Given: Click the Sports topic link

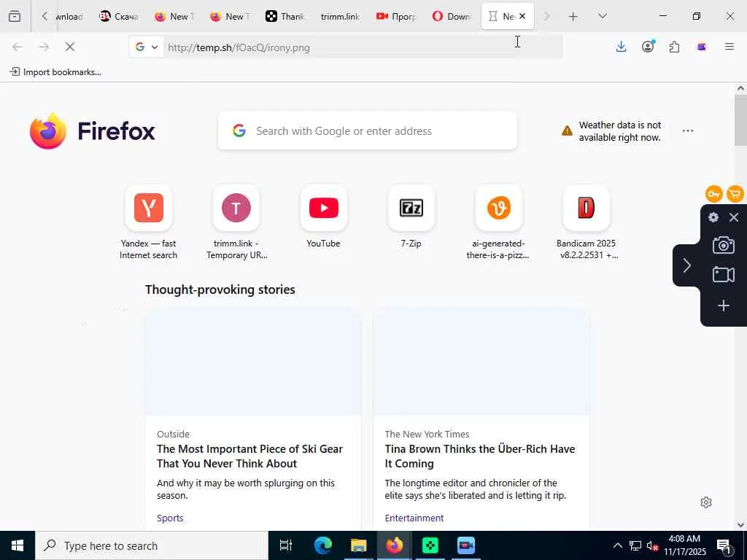Looking at the screenshot, I should pos(170,518).
